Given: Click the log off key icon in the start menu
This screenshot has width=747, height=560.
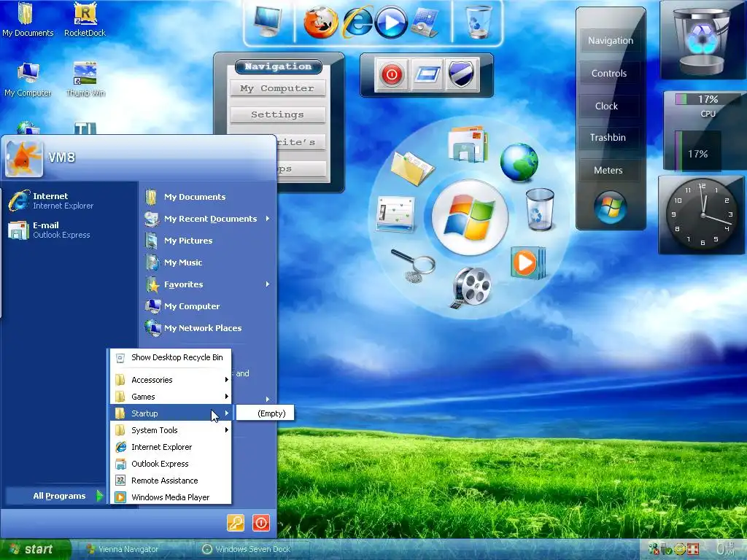Looking at the screenshot, I should (236, 523).
